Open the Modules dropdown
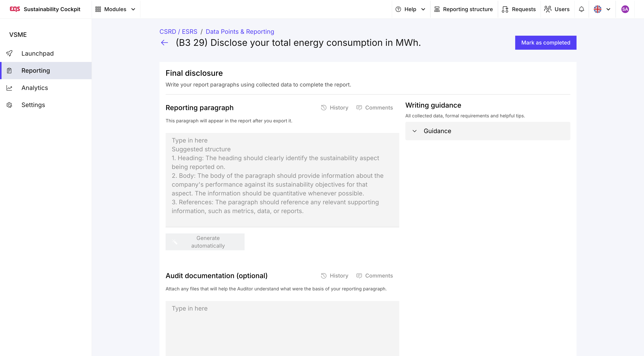 (116, 9)
